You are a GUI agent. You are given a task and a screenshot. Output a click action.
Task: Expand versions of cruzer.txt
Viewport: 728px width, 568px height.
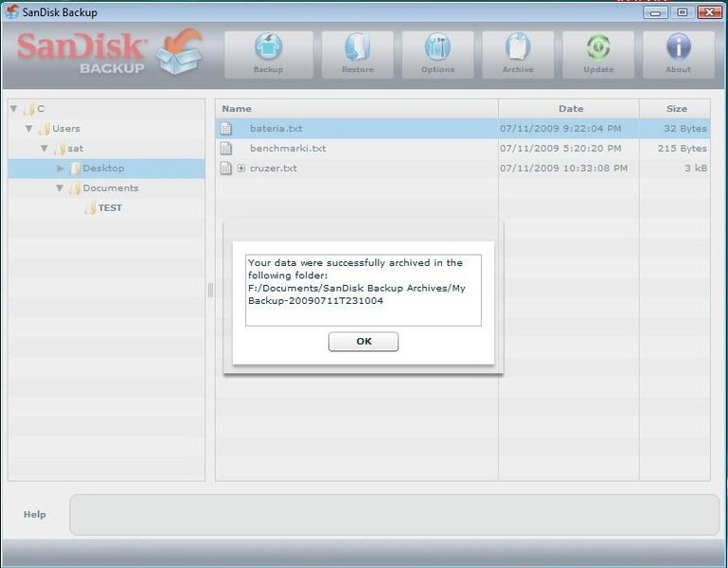coord(241,169)
